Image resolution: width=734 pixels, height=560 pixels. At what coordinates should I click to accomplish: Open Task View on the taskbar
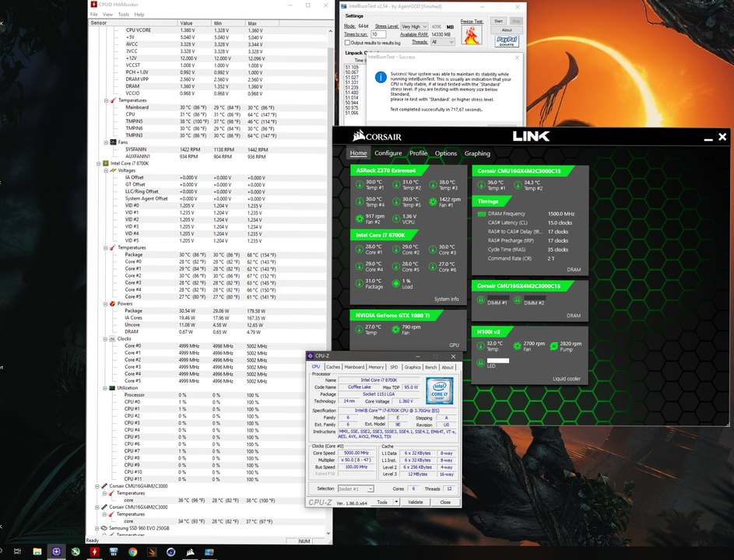(18, 552)
